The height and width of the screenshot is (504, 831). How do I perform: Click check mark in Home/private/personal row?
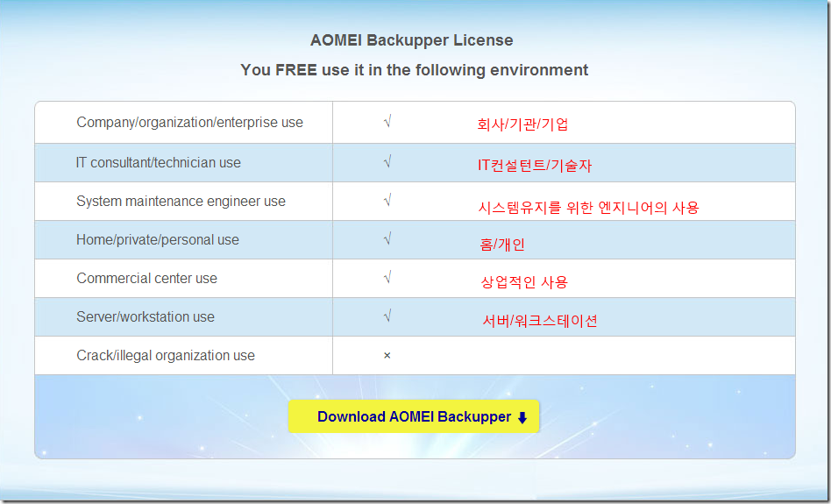point(387,238)
